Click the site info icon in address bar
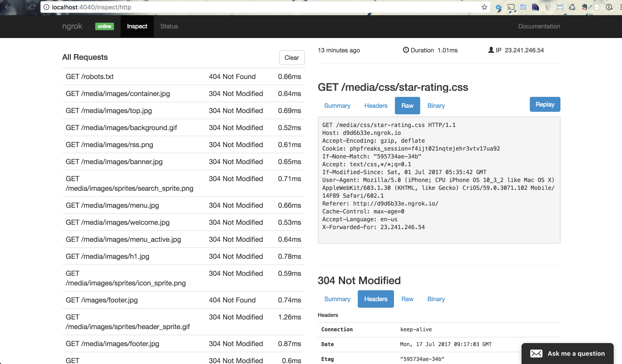 [46, 7]
